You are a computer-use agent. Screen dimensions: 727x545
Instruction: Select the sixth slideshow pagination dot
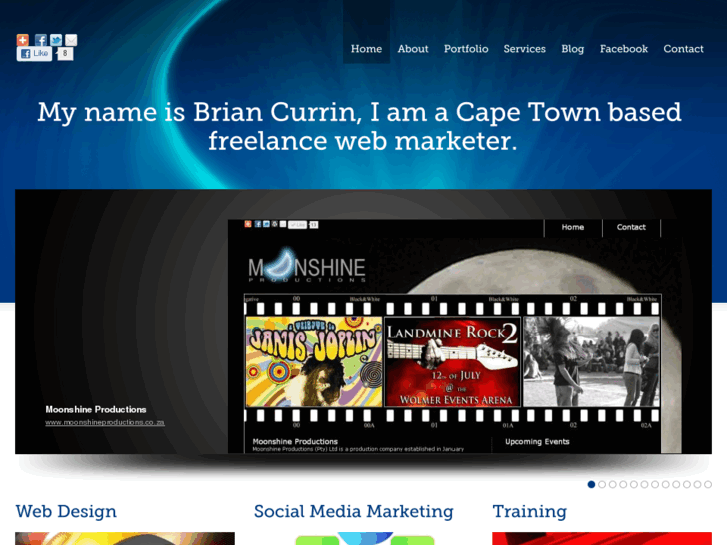tap(644, 484)
